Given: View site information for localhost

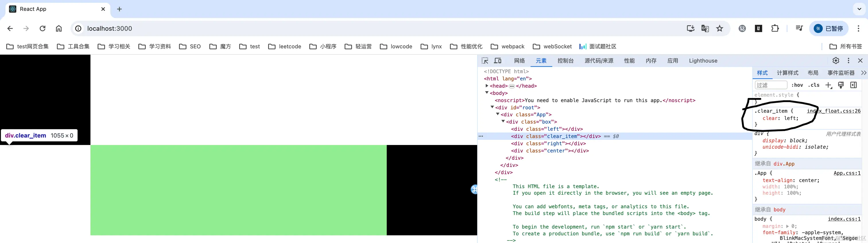Looking at the screenshot, I should 78,29.
